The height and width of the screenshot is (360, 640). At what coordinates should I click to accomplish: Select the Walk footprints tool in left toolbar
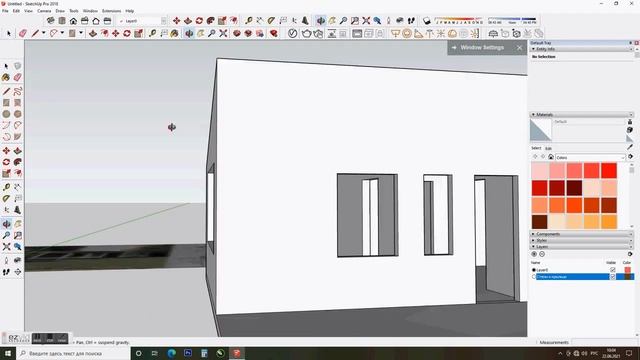tap(6, 272)
